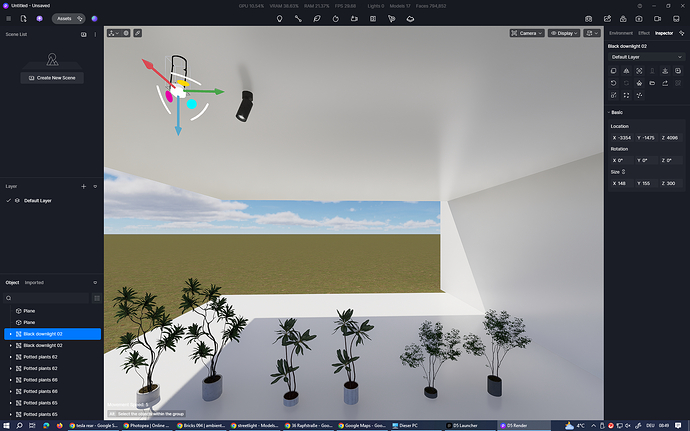Switch to the Imported tab
This screenshot has height=431, width=690.
34,283
